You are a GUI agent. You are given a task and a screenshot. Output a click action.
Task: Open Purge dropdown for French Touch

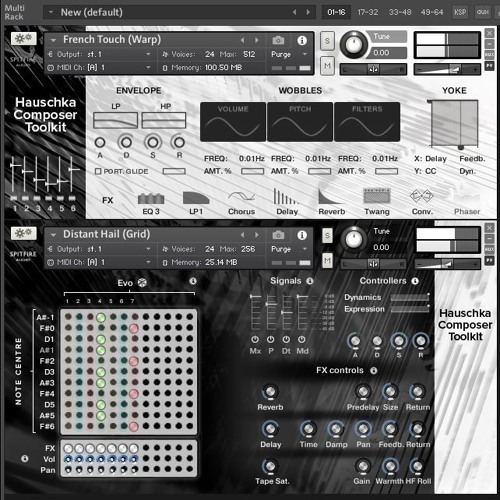pos(305,54)
